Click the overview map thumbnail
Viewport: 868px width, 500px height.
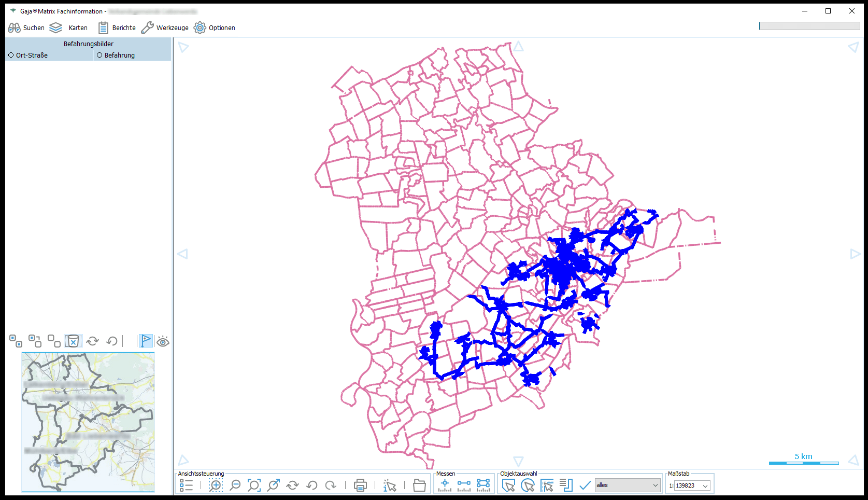coord(88,422)
